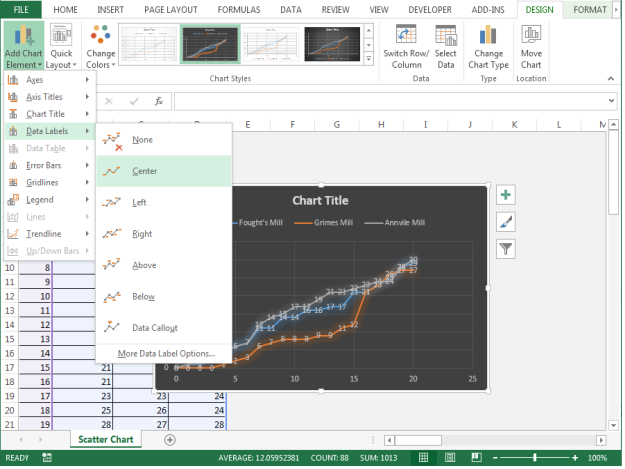The height and width of the screenshot is (469, 625).
Task: Click the Chart Filters funnel button
Action: coord(505,249)
